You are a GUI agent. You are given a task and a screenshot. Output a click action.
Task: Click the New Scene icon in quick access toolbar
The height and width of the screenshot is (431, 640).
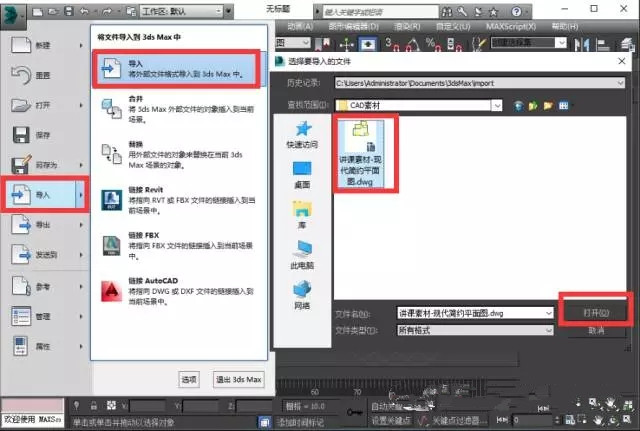pyautogui.click(x=38, y=12)
